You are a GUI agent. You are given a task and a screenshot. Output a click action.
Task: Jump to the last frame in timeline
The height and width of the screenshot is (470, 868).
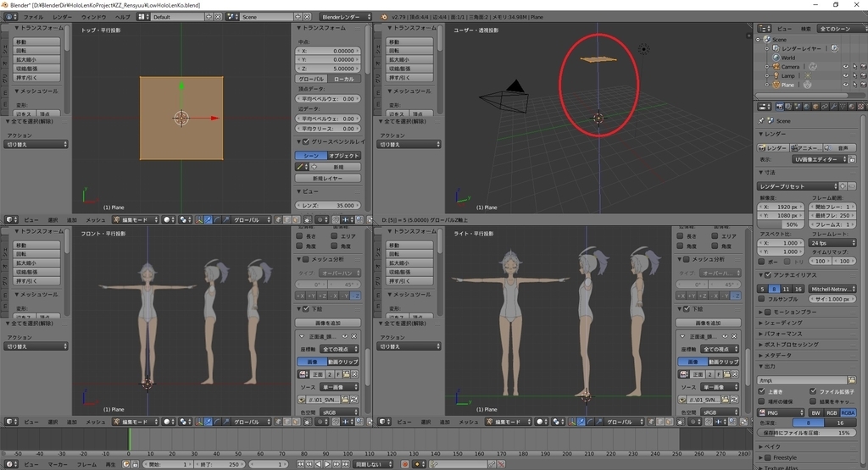(346, 464)
